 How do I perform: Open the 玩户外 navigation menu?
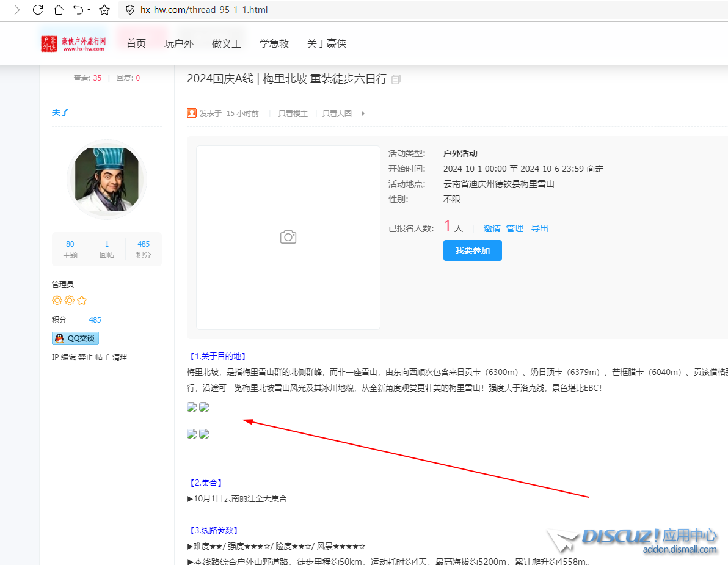pyautogui.click(x=179, y=43)
